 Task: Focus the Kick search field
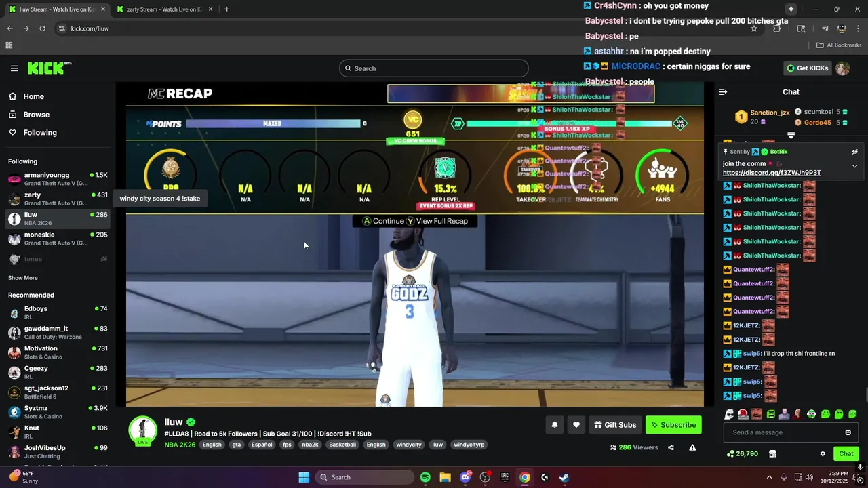434,68
